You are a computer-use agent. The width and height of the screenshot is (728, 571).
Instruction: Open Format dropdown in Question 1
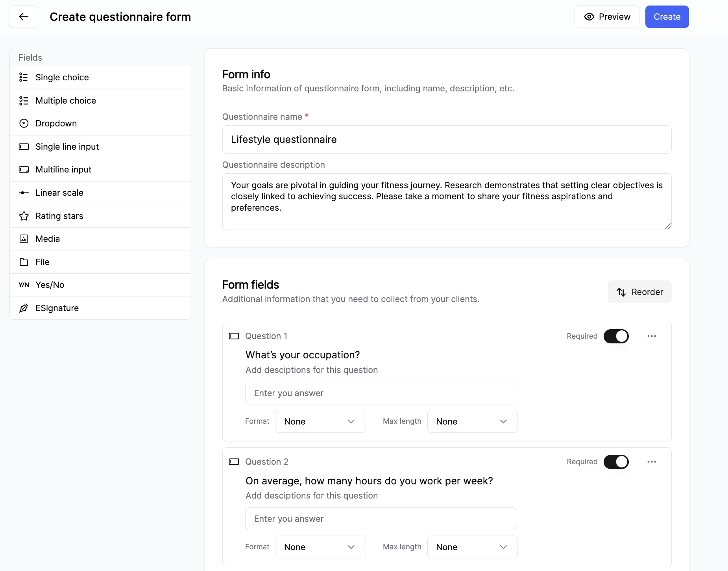(320, 421)
